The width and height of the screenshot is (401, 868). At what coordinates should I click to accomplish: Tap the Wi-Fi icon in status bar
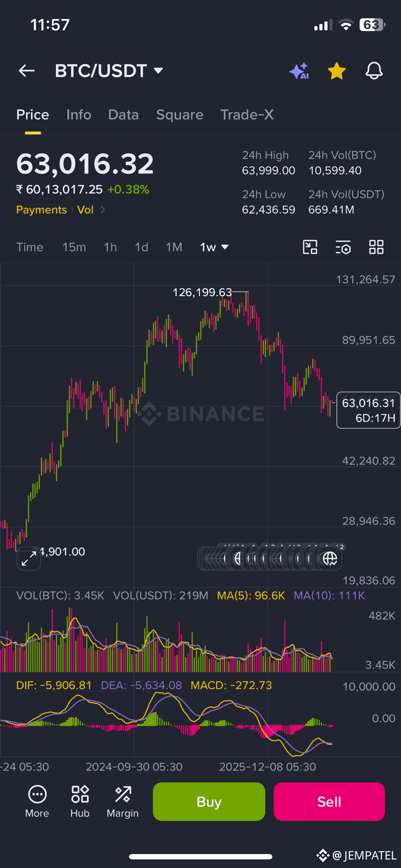tap(346, 25)
